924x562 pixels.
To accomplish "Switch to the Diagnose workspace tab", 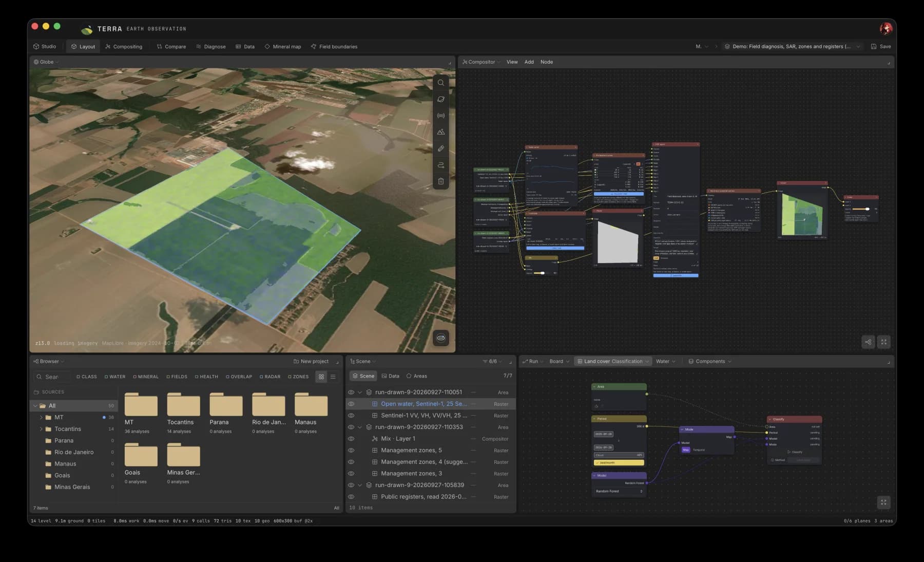I will [x=211, y=46].
